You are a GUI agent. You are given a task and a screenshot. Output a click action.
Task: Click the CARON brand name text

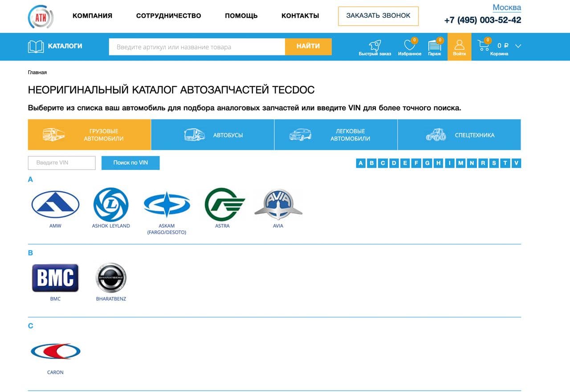[x=55, y=372]
